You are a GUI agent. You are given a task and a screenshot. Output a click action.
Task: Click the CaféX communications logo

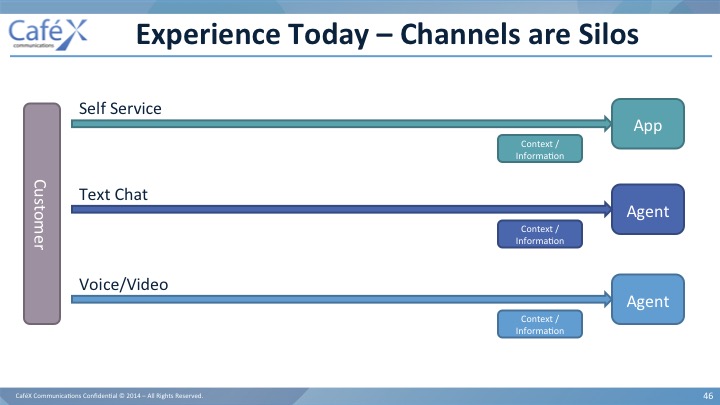coord(48,34)
